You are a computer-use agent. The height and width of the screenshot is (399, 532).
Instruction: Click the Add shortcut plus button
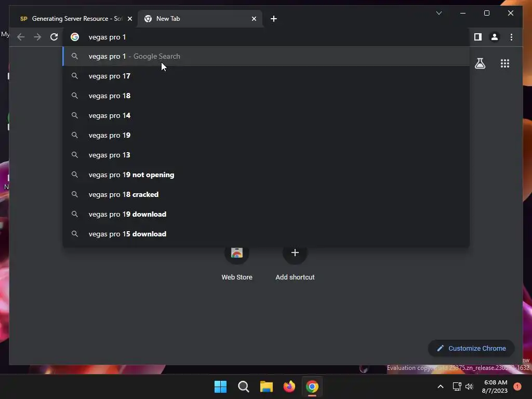295,253
